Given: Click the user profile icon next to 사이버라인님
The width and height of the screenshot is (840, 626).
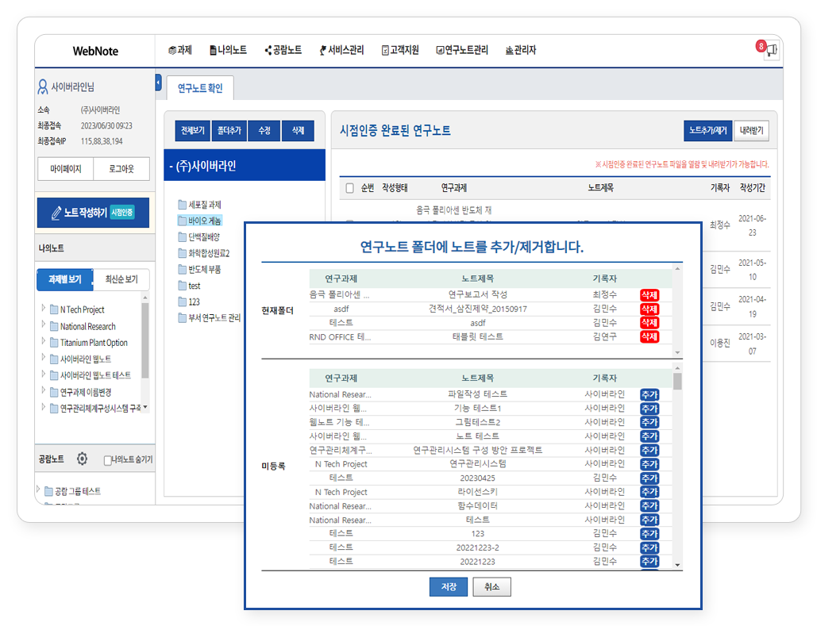Looking at the screenshot, I should click(x=43, y=87).
